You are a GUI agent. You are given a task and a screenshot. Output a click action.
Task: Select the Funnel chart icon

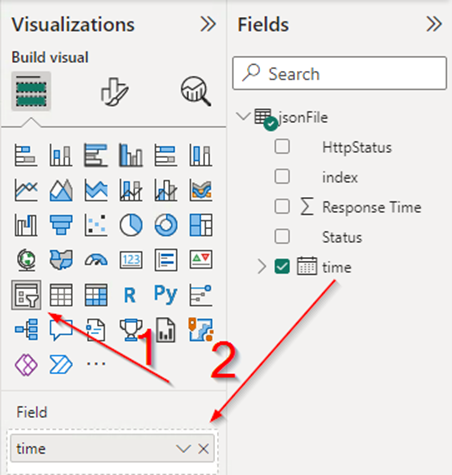click(61, 225)
